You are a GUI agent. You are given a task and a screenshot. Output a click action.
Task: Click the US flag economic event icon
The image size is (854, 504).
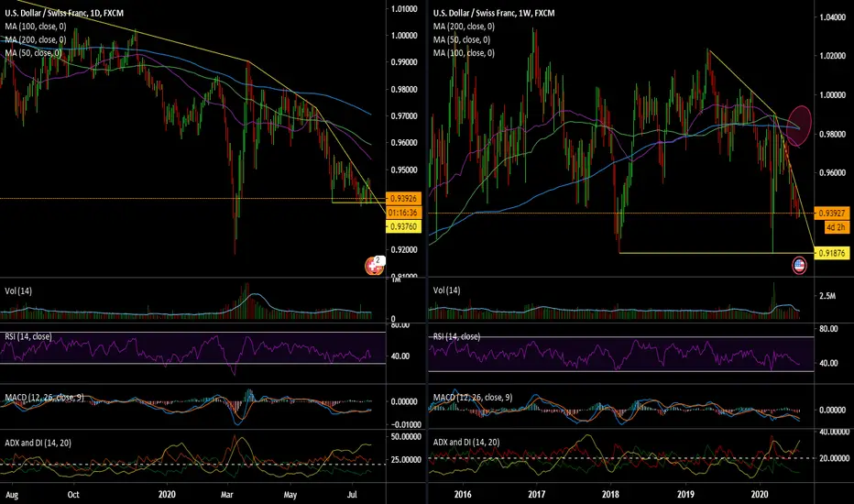click(799, 266)
